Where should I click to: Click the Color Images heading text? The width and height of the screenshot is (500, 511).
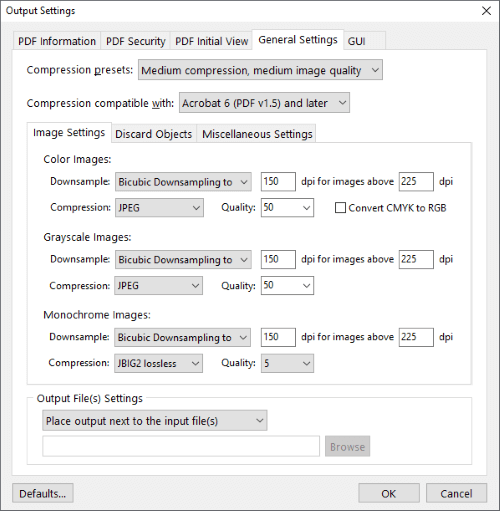tap(77, 159)
